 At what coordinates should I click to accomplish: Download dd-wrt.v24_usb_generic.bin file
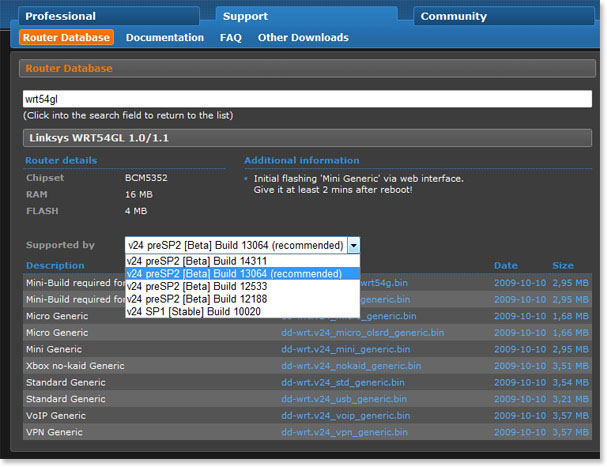click(344, 399)
